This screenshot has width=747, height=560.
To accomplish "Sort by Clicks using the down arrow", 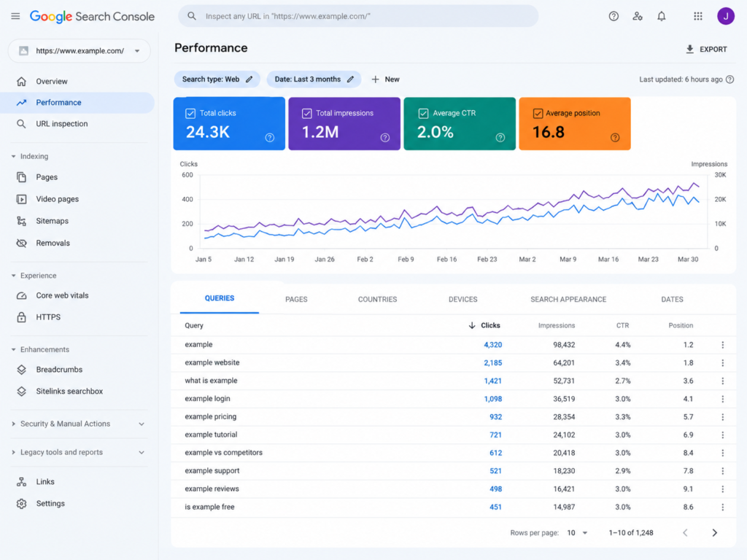I will 472,326.
